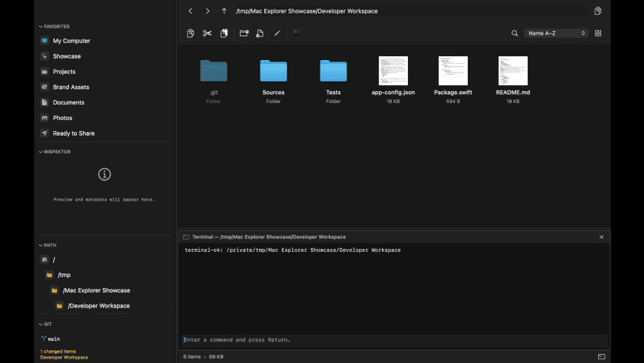Open My Computer in Favorites
644x363 pixels.
(x=72, y=41)
